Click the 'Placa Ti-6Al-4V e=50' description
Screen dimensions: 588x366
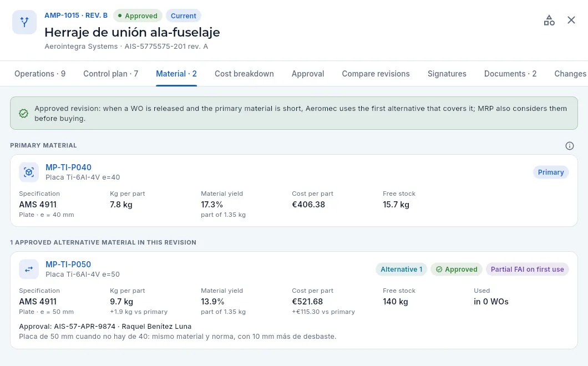point(83,274)
